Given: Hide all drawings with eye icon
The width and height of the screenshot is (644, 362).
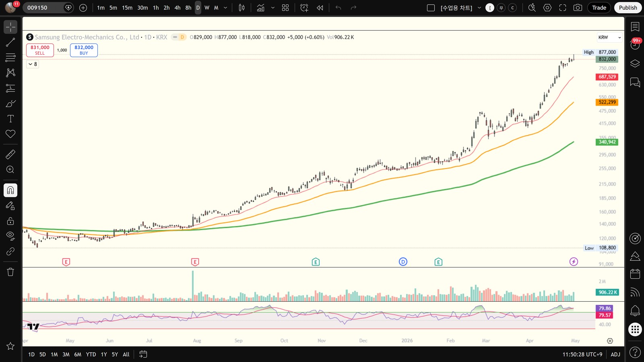Looking at the screenshot, I should coord(10,236).
